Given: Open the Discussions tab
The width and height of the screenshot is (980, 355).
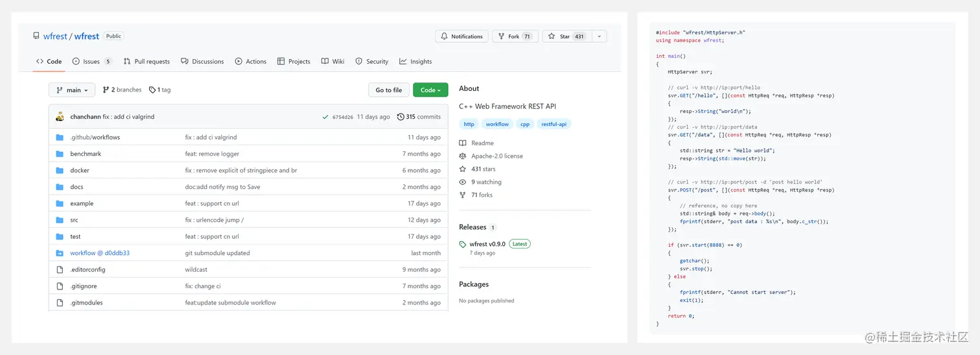Looking at the screenshot, I should pyautogui.click(x=202, y=62).
